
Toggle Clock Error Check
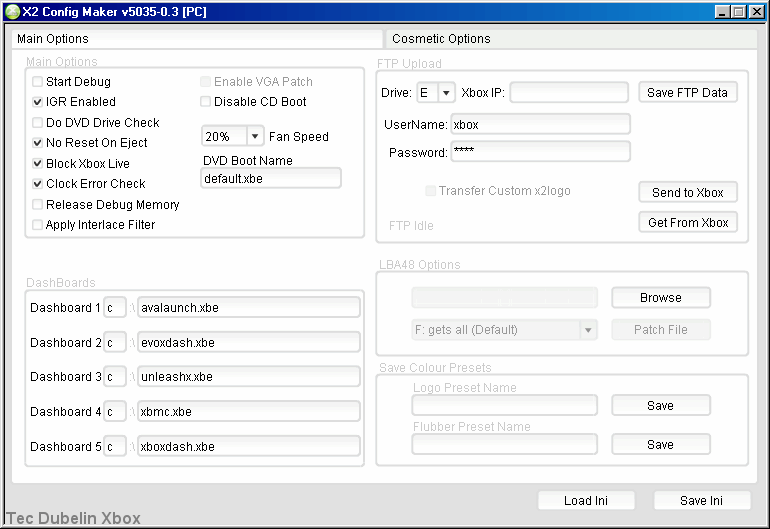(37, 184)
